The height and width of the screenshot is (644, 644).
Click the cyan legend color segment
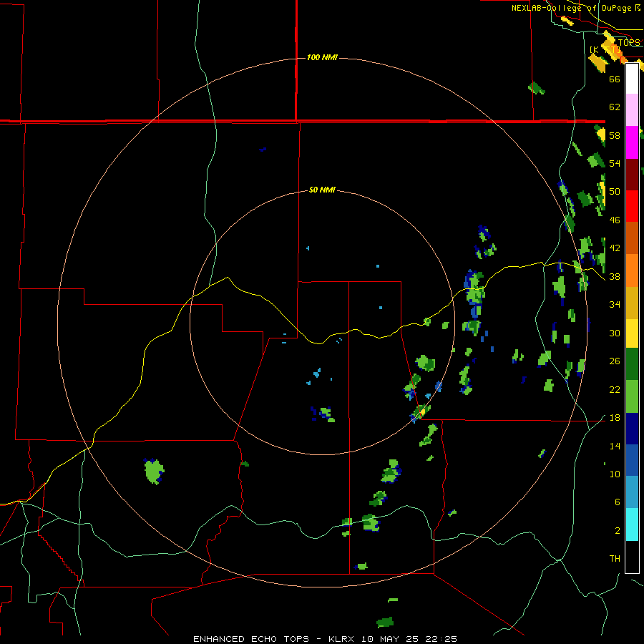(632, 525)
